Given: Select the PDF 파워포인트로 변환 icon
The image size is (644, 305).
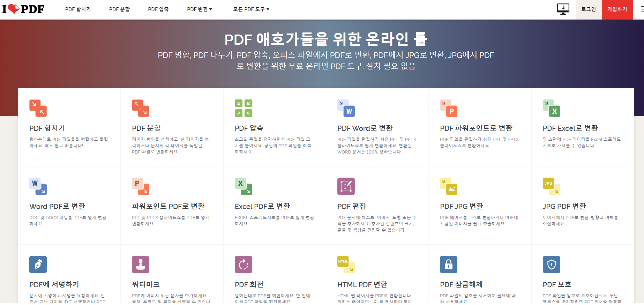Looking at the screenshot, I should pyautogui.click(x=449, y=108).
